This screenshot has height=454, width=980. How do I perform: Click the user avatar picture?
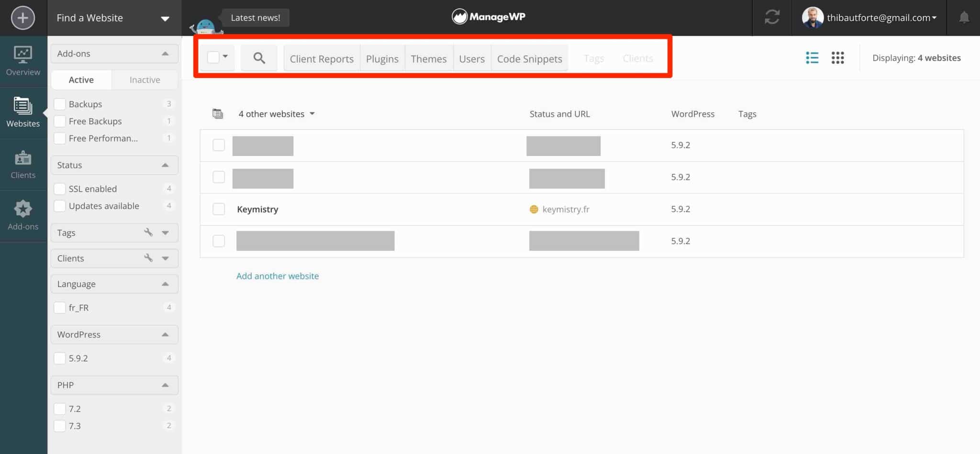point(813,18)
